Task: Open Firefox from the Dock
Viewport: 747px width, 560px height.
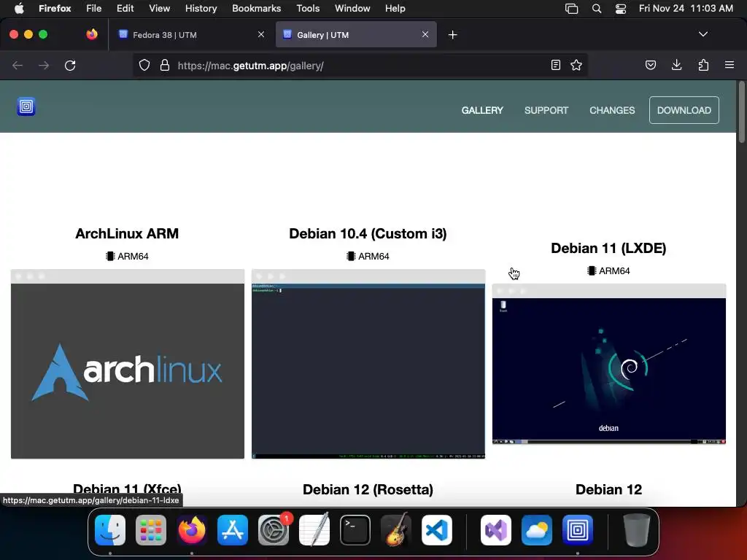Action: (x=192, y=530)
